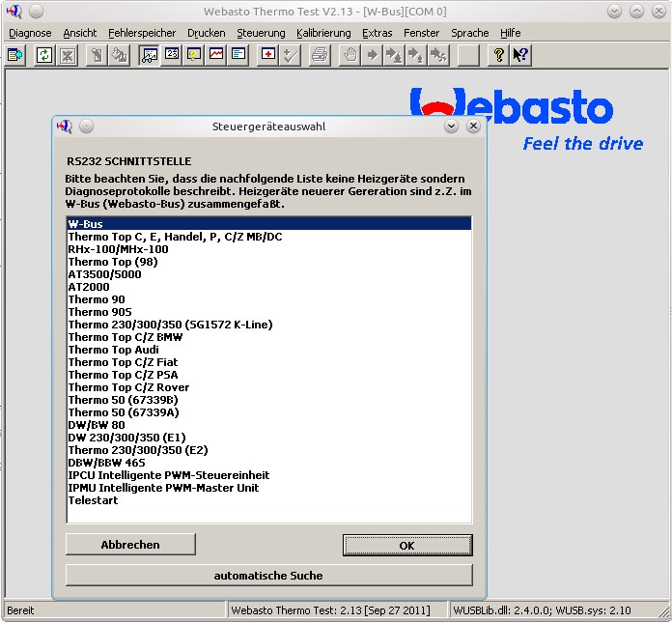Open the Fehlerspeicher menu
The width and height of the screenshot is (672, 623).
pyautogui.click(x=142, y=33)
